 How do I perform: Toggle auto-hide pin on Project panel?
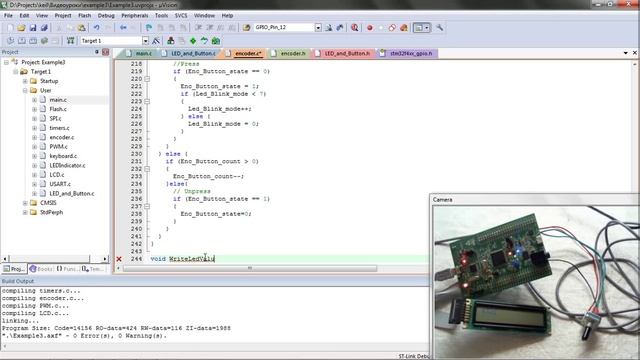pyautogui.click(x=97, y=52)
